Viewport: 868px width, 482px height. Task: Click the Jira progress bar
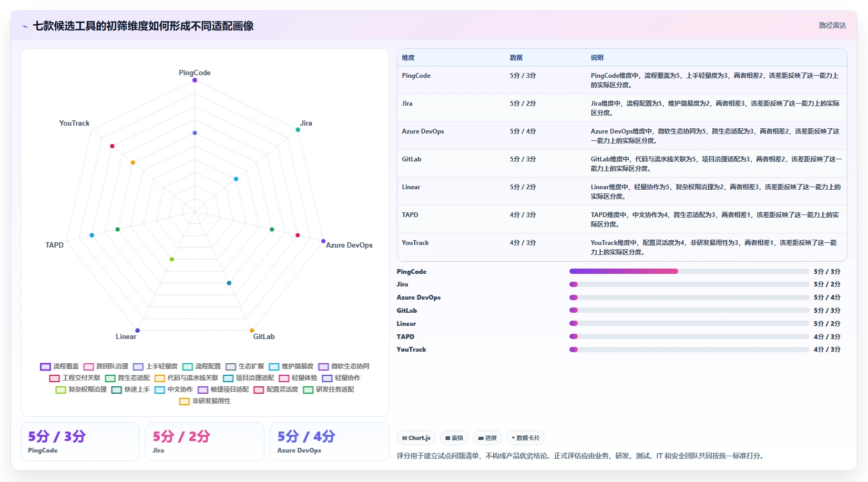click(x=689, y=284)
